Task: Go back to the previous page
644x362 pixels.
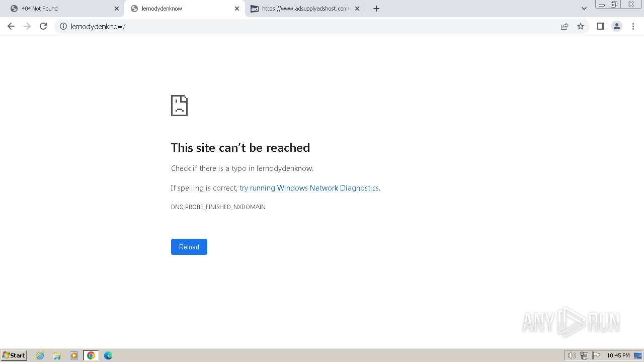Action: [11, 26]
